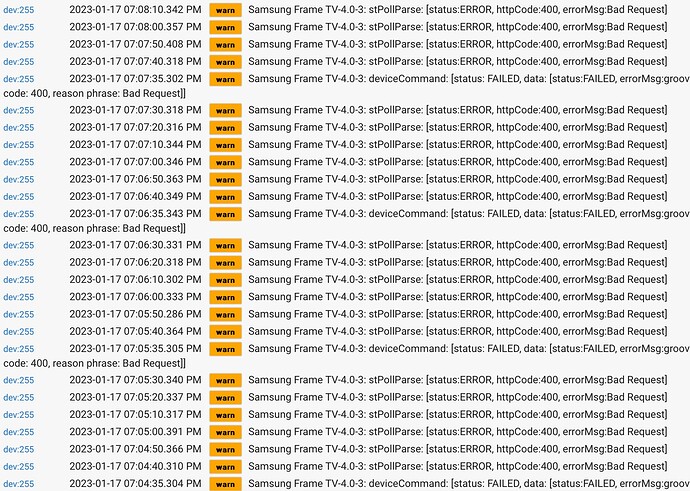Click stPollParse message at 07:07:40.318 PM

pyautogui.click(x=458, y=62)
